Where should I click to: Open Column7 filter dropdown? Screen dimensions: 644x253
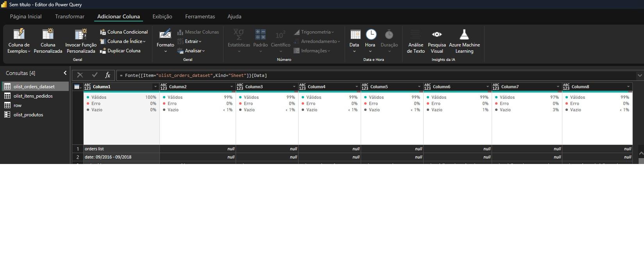point(558,87)
